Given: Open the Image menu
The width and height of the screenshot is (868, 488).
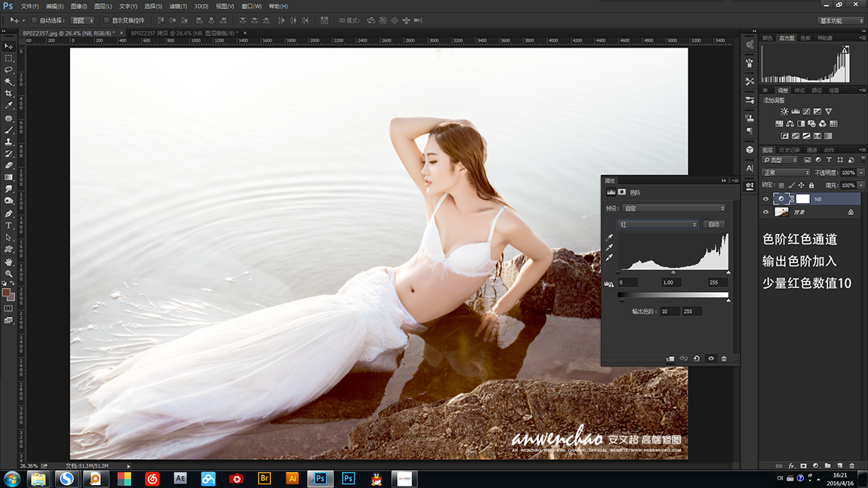Looking at the screenshot, I should [78, 6].
